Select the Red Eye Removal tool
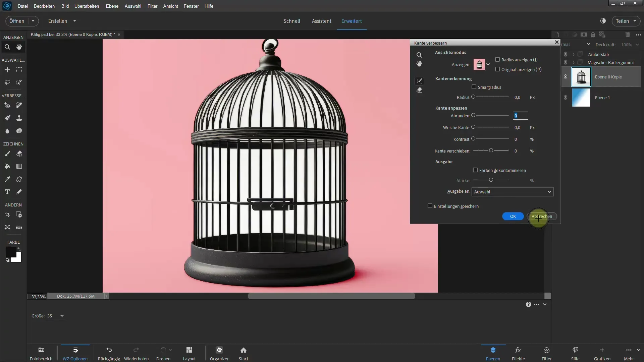The width and height of the screenshot is (644, 362). pos(7,105)
